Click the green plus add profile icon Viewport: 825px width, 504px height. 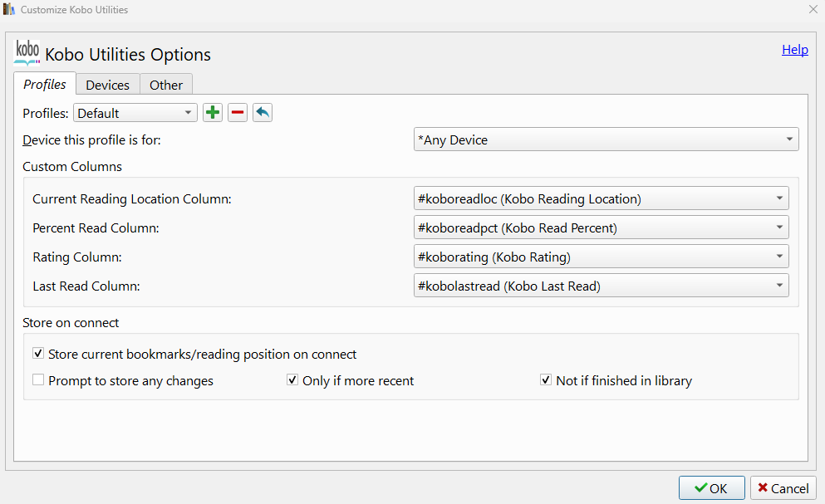point(213,113)
